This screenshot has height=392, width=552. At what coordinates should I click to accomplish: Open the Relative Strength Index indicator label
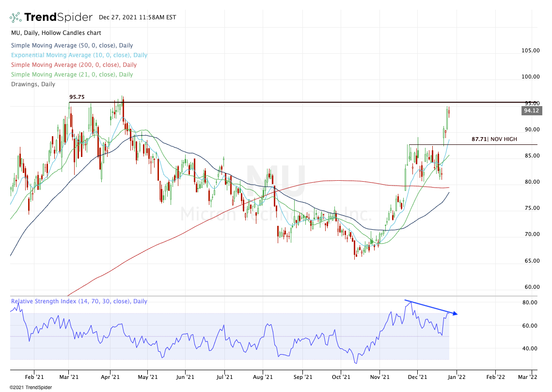(79, 301)
